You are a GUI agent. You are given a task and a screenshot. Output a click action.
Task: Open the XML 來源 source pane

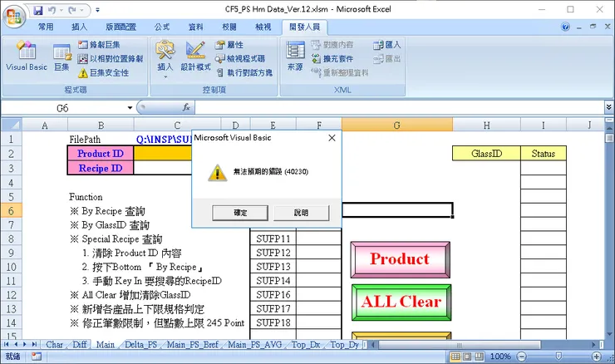click(295, 56)
